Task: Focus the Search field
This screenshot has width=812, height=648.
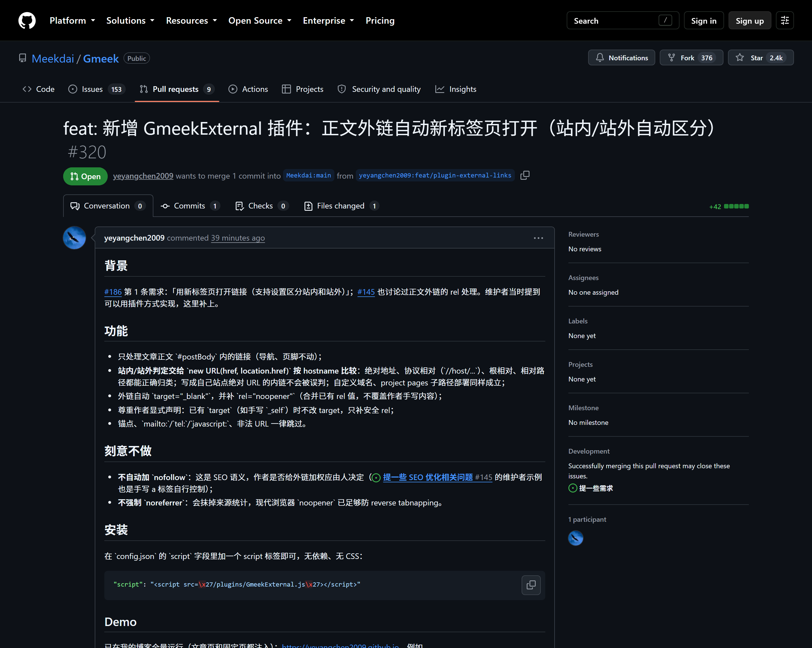Action: [x=623, y=21]
